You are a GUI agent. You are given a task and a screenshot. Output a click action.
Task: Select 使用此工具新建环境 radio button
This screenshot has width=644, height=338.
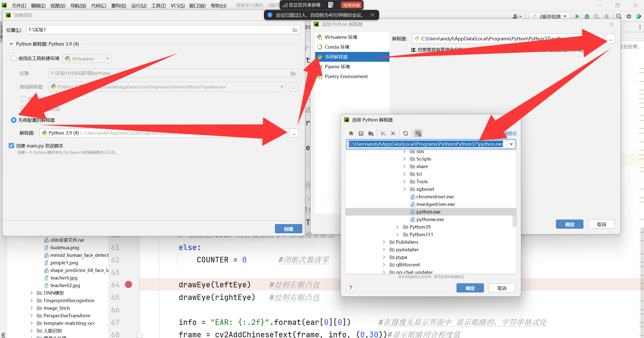14,58
